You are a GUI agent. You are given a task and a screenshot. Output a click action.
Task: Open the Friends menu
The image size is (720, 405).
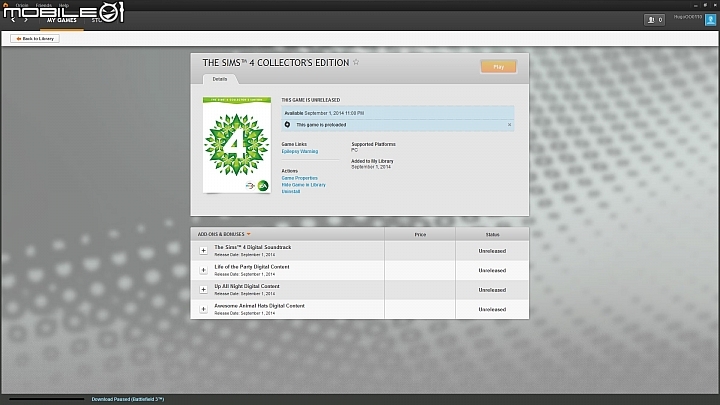tap(44, 6)
